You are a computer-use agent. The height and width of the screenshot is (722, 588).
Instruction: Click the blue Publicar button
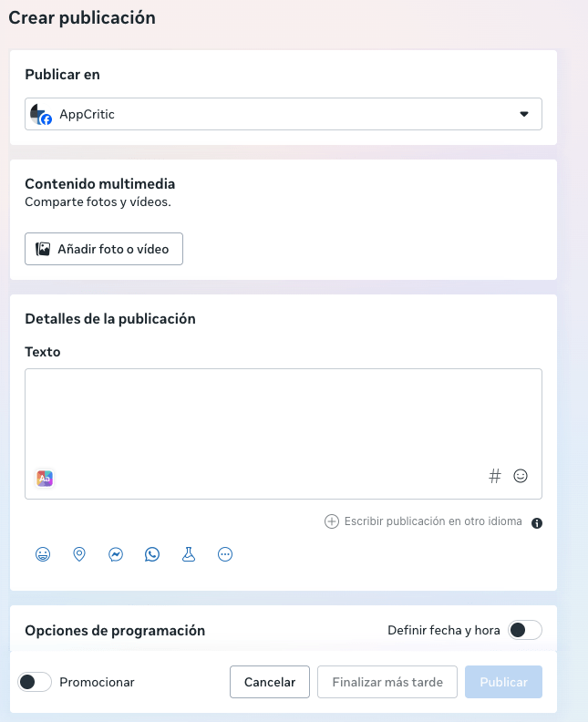(x=503, y=682)
